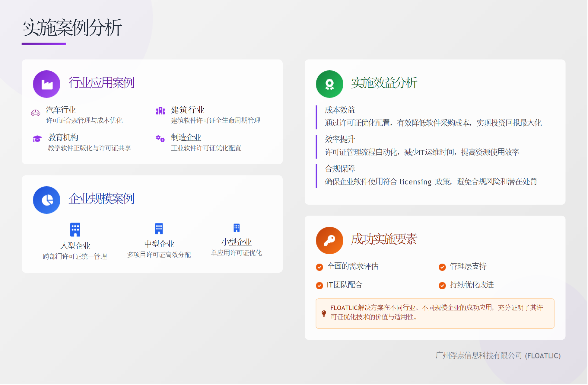Image resolution: width=588 pixels, height=385 pixels.
Task: Click the 实施案例分析 page title
Action: tap(72, 28)
